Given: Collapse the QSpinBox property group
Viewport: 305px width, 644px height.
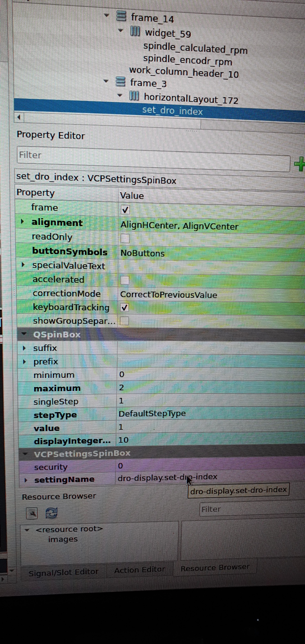Looking at the screenshot, I should tap(24, 334).
